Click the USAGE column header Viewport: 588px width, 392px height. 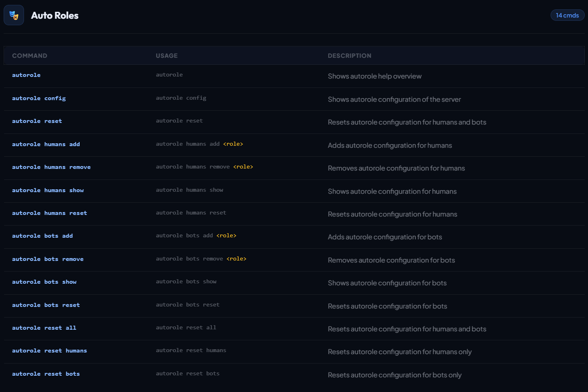(167, 56)
